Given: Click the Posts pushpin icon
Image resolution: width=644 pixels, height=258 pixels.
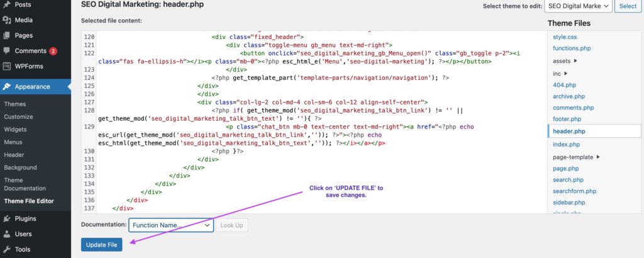Looking at the screenshot, I should [6, 4].
